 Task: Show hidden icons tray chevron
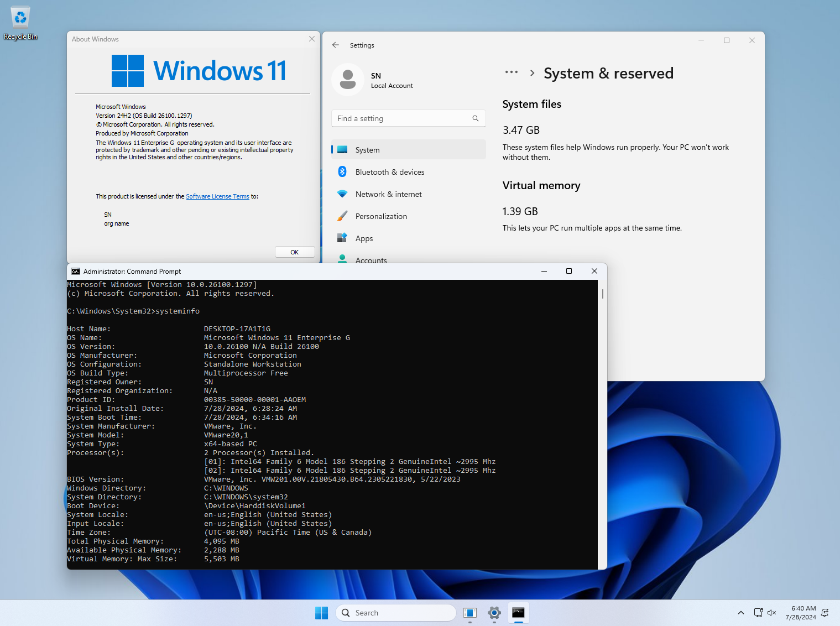(x=741, y=613)
